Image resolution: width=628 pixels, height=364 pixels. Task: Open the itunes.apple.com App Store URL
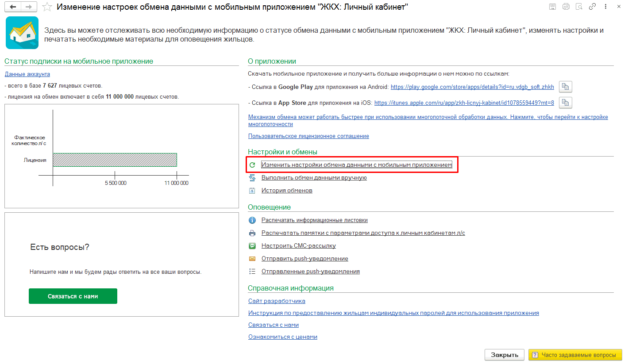[x=464, y=103]
